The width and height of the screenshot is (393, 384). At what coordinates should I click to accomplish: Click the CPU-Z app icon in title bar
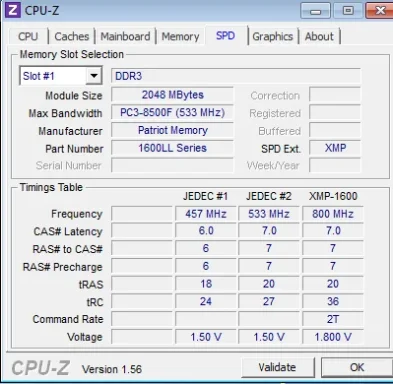(12, 10)
